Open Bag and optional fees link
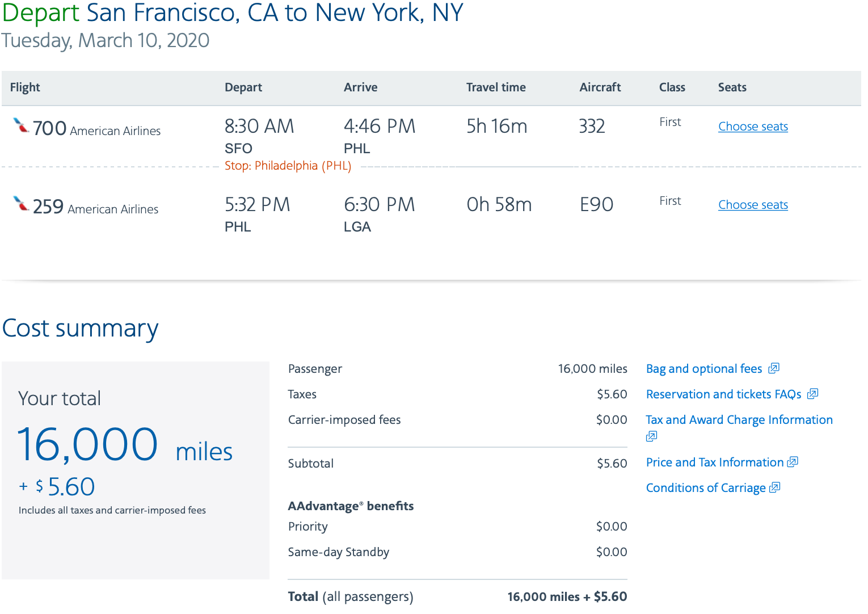This screenshot has width=868, height=614. [704, 369]
